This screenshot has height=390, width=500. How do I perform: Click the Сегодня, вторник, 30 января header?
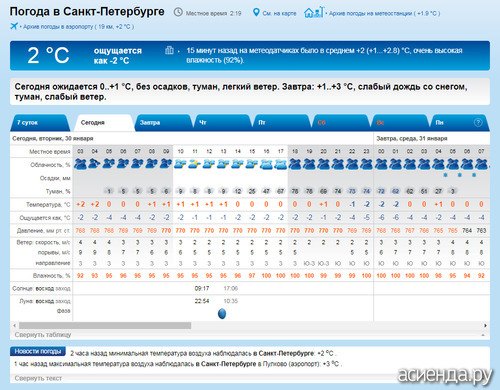tap(53, 138)
